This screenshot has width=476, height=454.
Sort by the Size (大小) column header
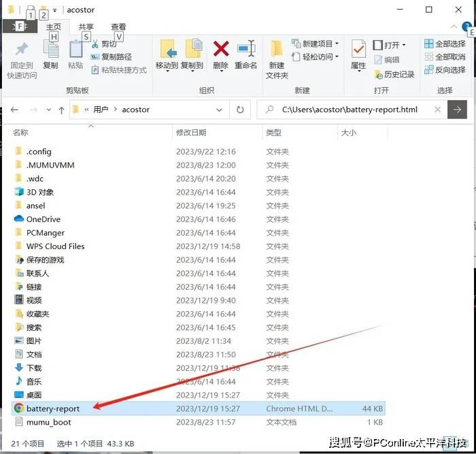349,133
